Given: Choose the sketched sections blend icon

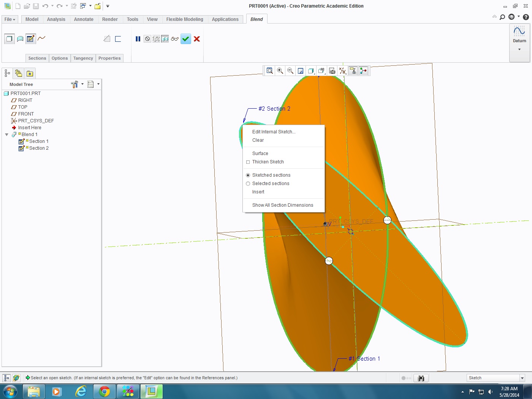Looking at the screenshot, I should pos(31,39).
